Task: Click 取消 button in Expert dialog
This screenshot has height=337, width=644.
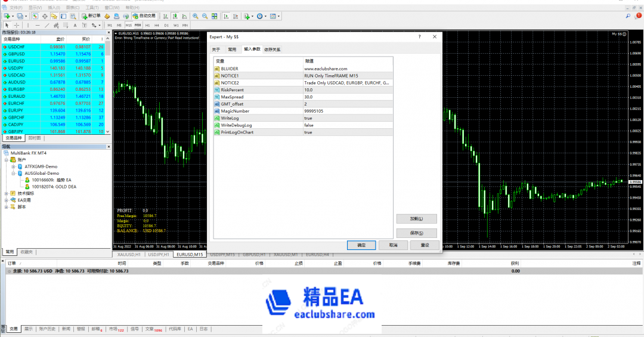Action: 394,245
